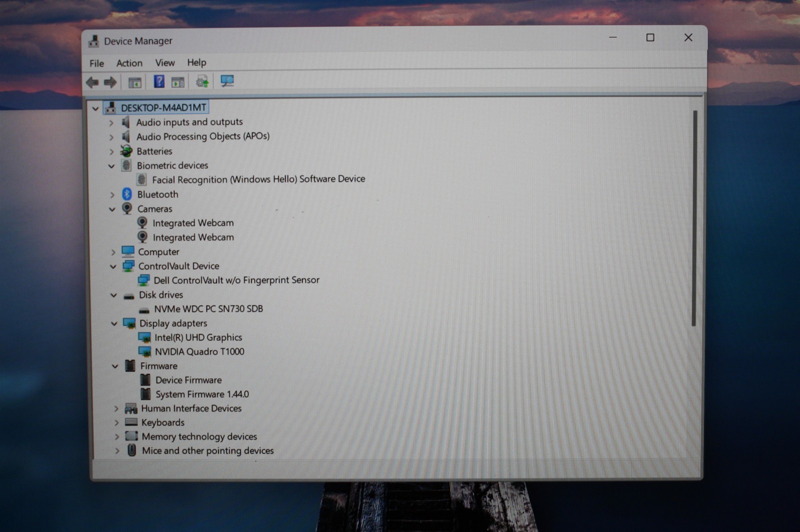Viewport: 800px width, 532px height.
Task: Click the Audio inputs and outputs speaker icon
Action: pyautogui.click(x=126, y=122)
